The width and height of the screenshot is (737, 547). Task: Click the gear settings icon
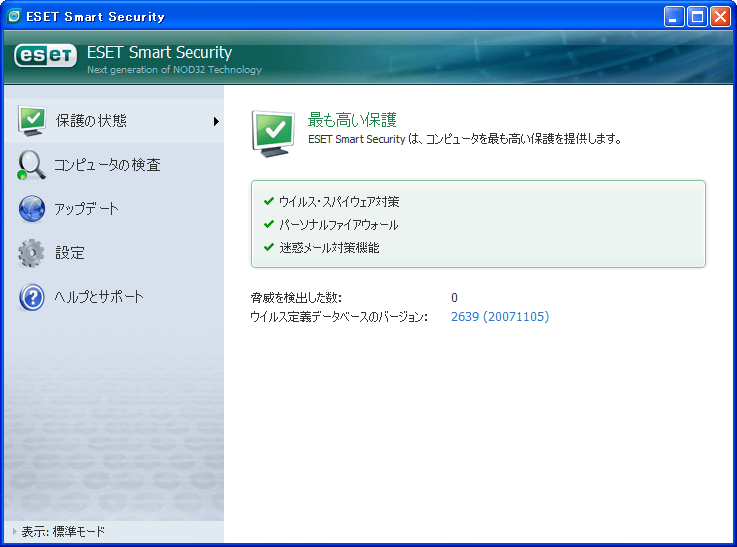pos(31,253)
